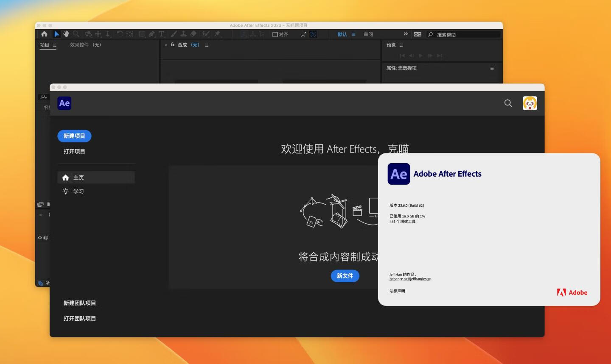
Task: Select the Roto Brush tool
Action: tap(206, 34)
